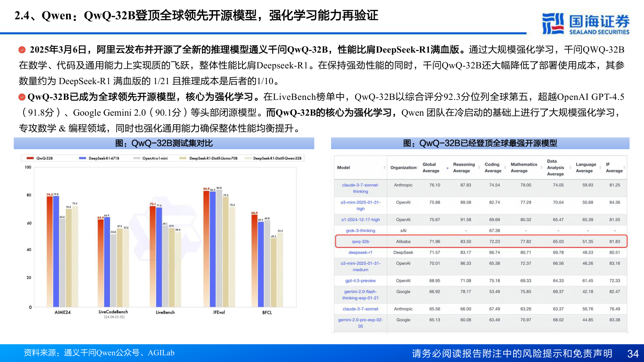Open the claude-3-7-sonnet link

(x=360, y=309)
